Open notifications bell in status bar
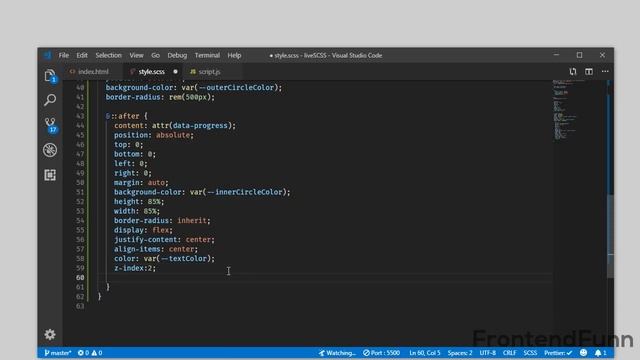 point(600,353)
